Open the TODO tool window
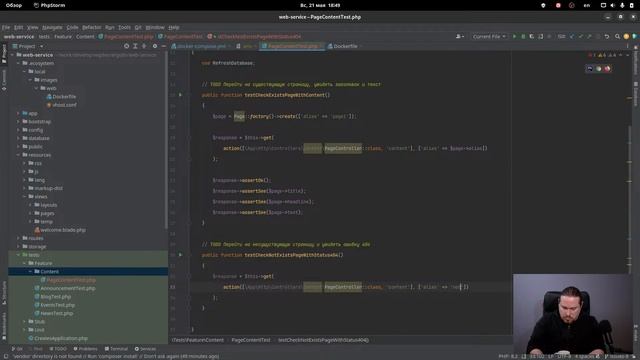This screenshot has height=360, width=640. [58, 349]
